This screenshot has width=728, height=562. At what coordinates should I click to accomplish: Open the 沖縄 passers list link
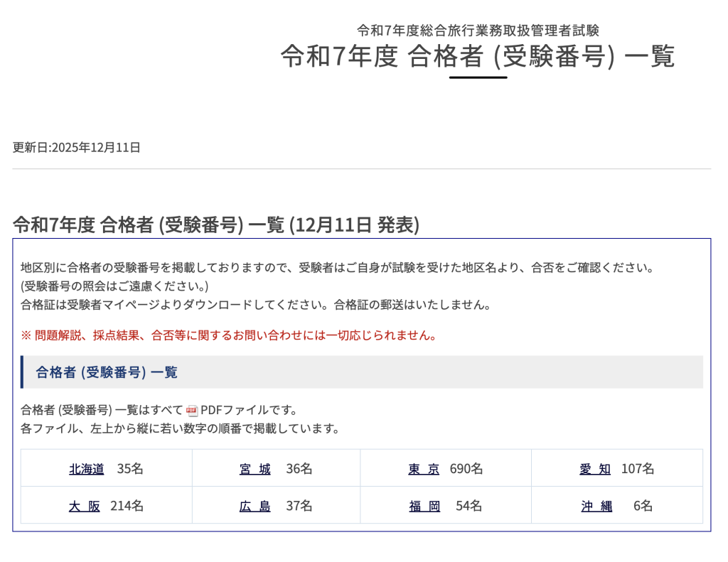click(596, 506)
